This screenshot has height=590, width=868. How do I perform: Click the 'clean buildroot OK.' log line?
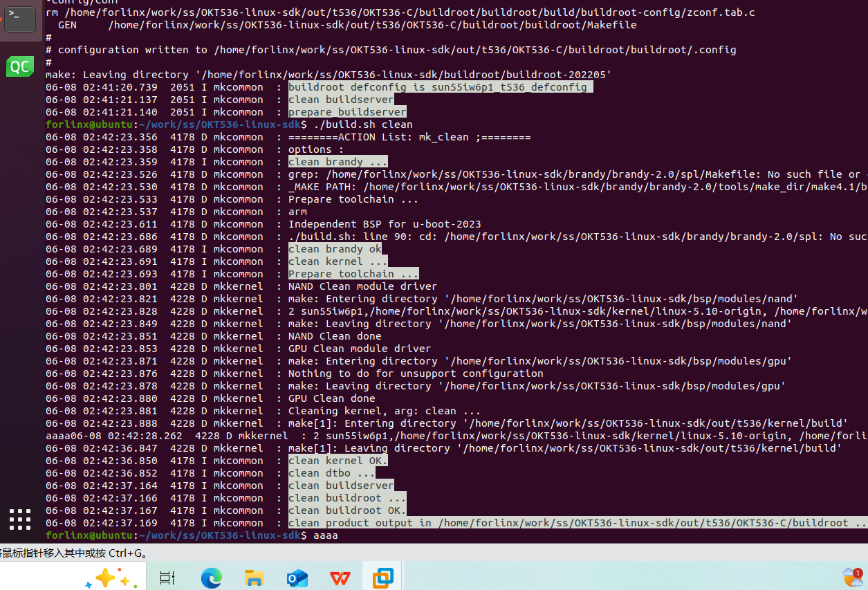point(347,510)
